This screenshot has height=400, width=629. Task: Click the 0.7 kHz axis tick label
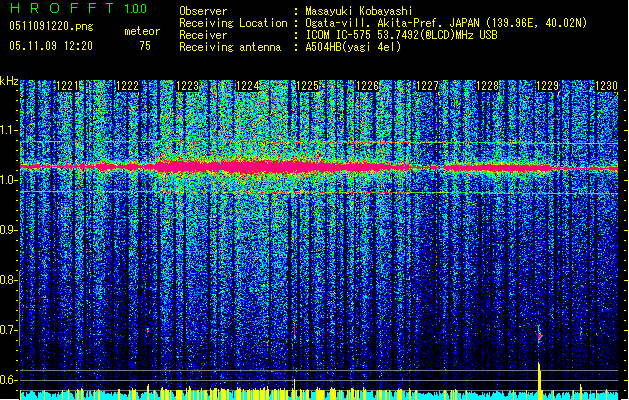tap(8, 330)
